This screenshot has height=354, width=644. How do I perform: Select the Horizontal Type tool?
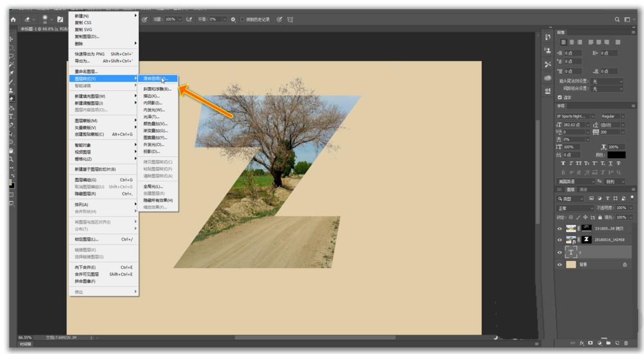point(12,116)
